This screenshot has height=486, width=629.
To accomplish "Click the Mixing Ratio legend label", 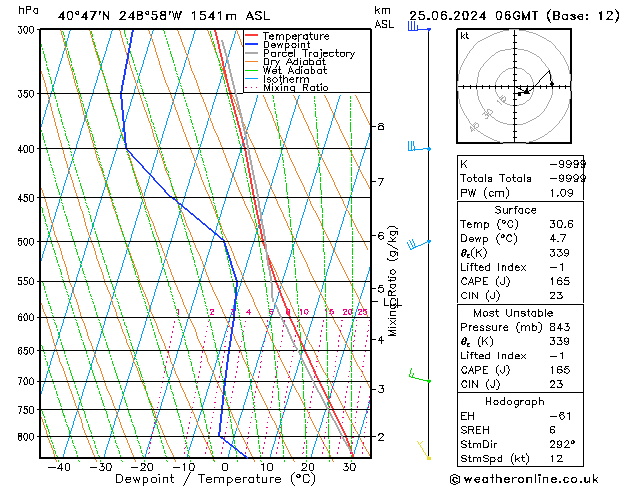I will click(295, 88).
